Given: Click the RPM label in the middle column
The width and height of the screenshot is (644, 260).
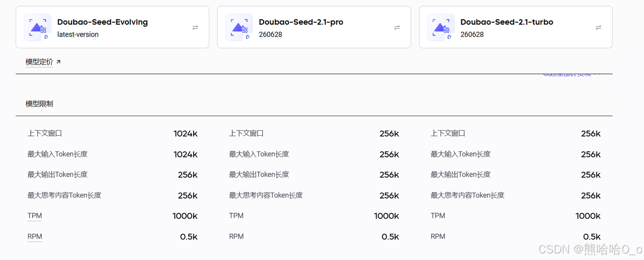Looking at the screenshot, I should [x=236, y=236].
